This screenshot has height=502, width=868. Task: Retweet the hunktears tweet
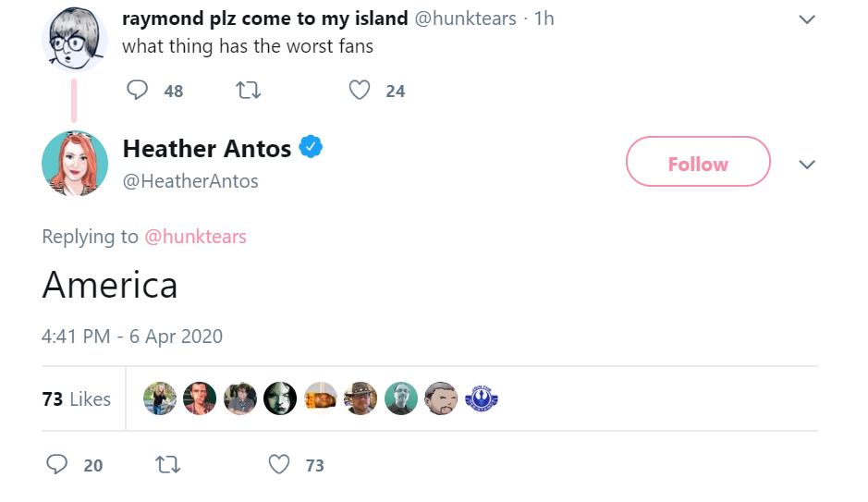point(248,90)
